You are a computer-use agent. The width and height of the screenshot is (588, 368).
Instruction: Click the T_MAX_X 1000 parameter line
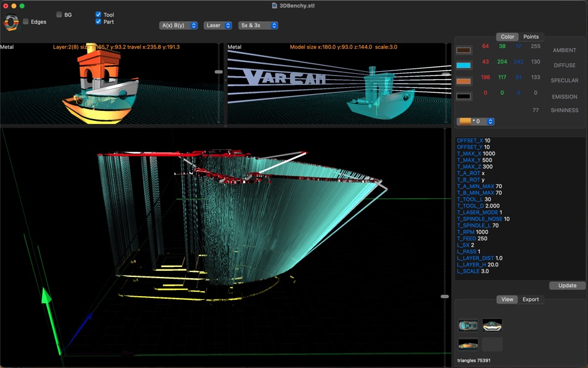(476, 154)
